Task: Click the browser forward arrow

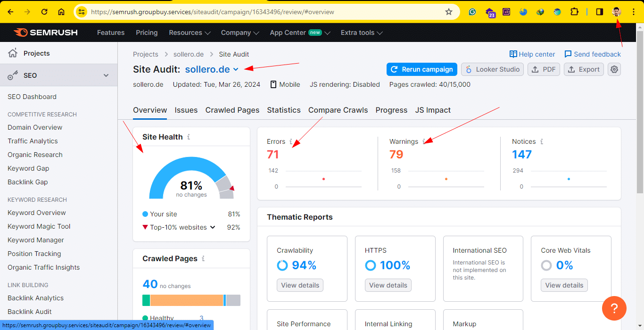Action: click(x=27, y=12)
